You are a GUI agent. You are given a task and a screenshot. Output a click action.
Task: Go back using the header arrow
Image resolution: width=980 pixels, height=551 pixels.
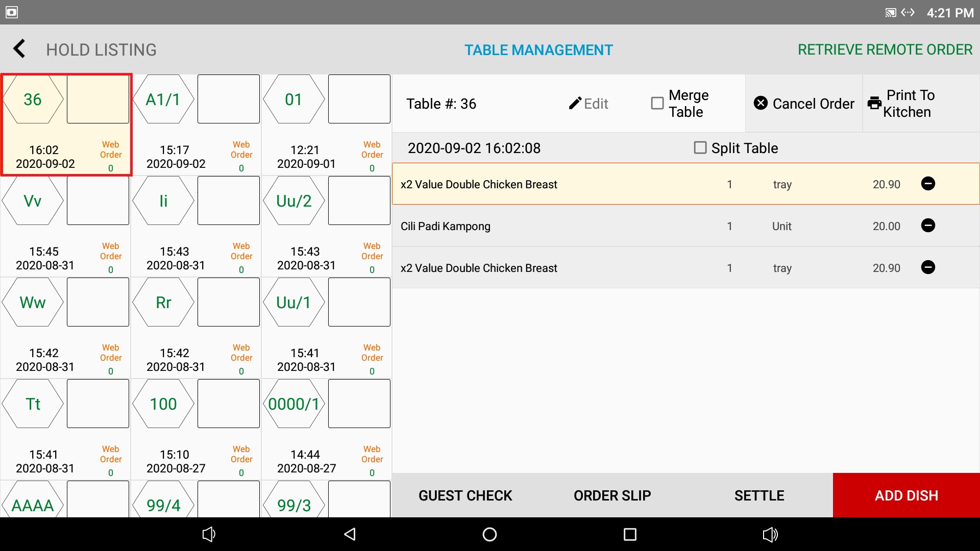[19, 49]
